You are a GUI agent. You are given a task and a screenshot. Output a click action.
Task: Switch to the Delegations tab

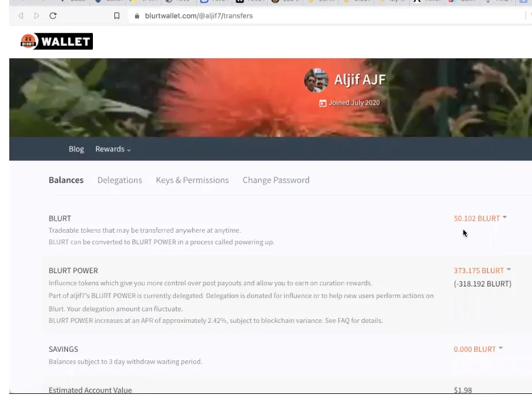[120, 180]
